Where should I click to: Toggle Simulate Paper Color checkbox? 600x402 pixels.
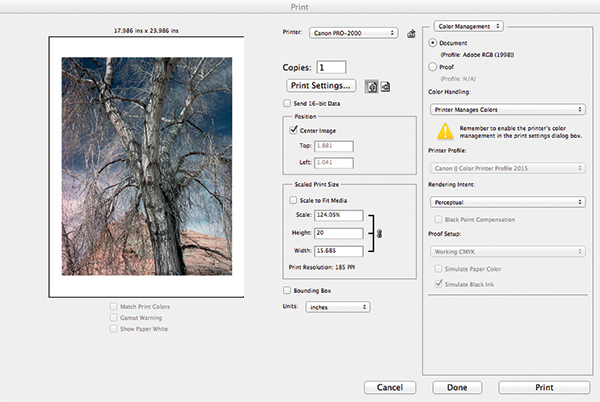pyautogui.click(x=438, y=269)
